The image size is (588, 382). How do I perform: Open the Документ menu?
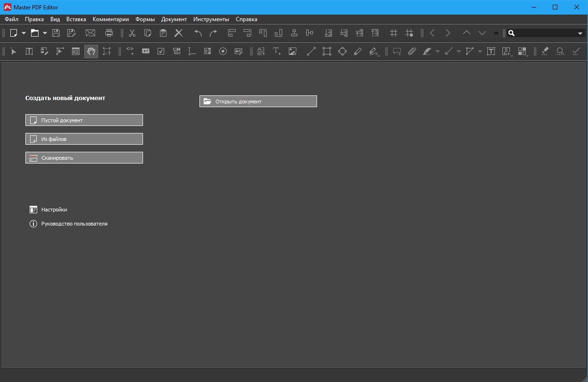click(174, 19)
